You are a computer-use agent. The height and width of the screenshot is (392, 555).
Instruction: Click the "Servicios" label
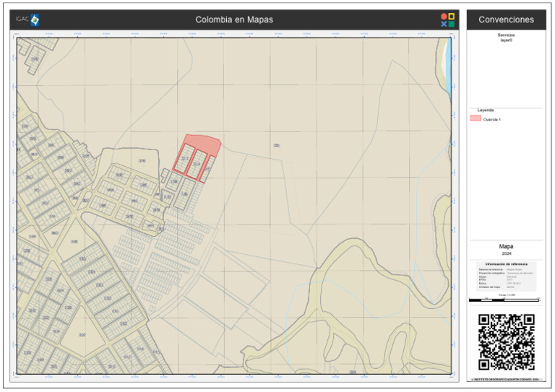coord(506,35)
